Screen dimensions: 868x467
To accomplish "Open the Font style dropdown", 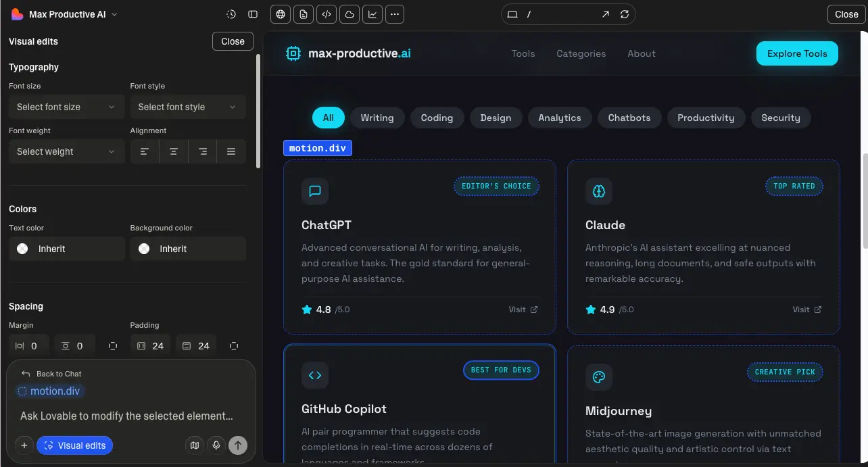I will 188,107.
